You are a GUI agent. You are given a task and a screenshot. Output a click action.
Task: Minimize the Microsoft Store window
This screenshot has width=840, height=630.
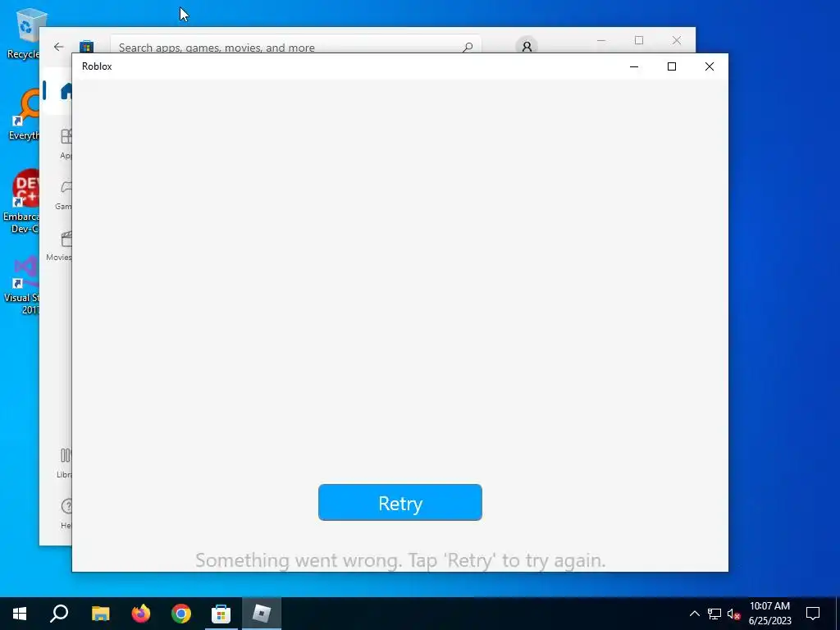pos(601,40)
